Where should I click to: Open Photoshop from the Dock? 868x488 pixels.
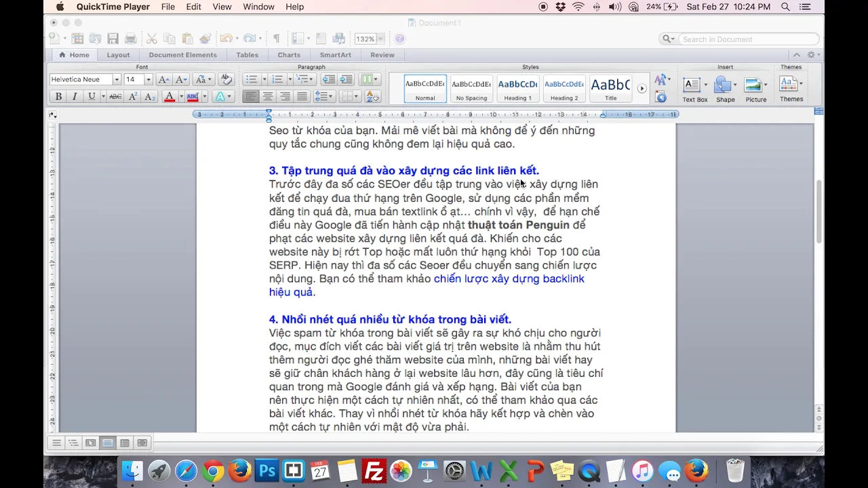[x=267, y=470]
